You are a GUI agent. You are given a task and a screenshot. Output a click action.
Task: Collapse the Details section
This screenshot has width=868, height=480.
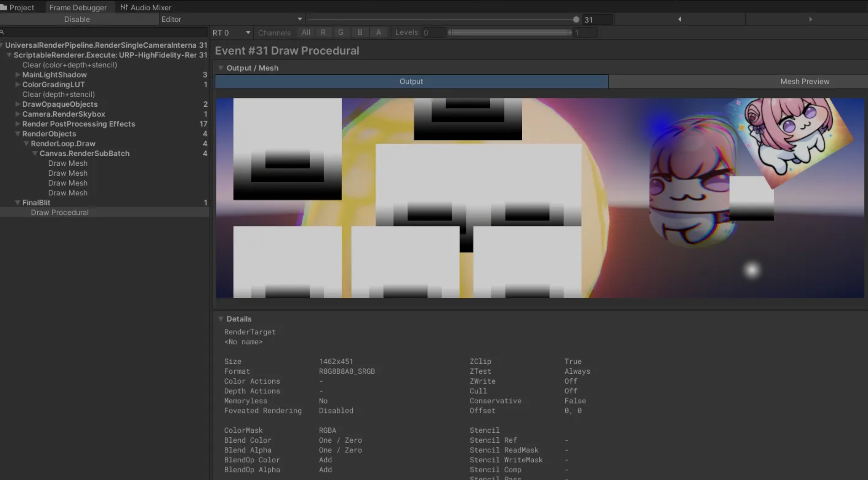pos(221,319)
